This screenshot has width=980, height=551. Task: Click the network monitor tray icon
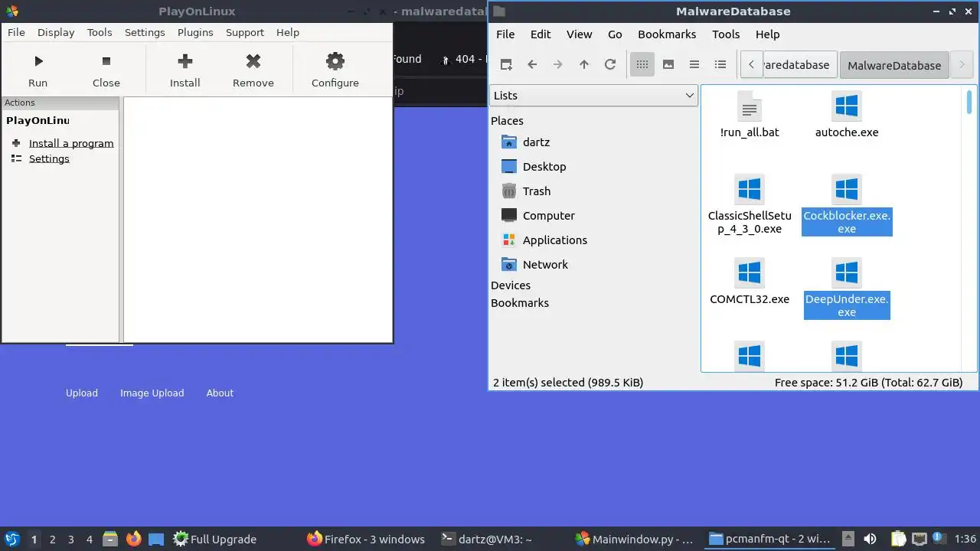[x=919, y=539]
